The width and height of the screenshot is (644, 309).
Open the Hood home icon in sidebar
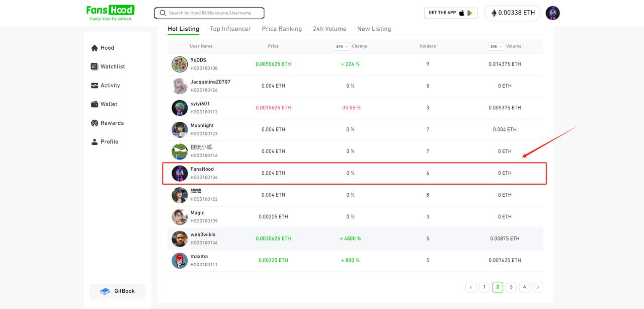click(95, 48)
